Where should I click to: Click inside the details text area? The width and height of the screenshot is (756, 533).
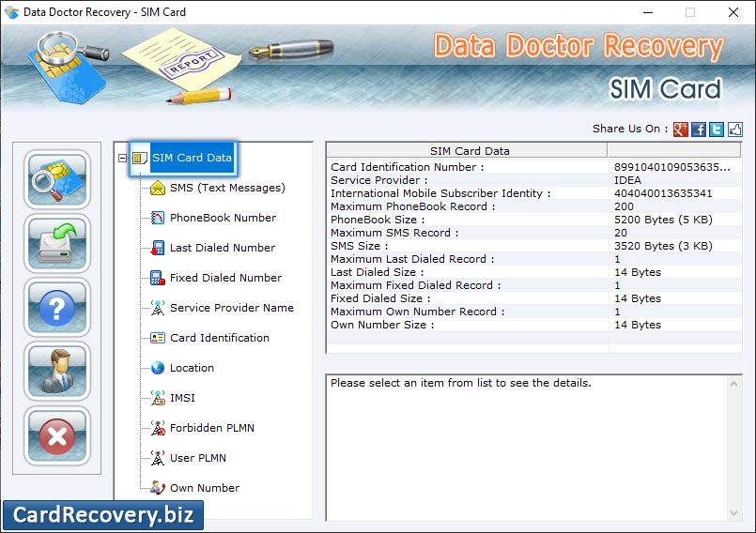coord(527,449)
